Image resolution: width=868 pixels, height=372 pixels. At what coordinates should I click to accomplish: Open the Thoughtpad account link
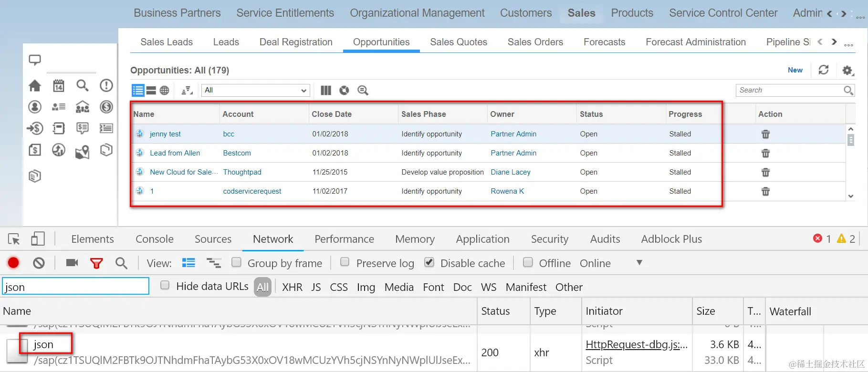coord(242,172)
